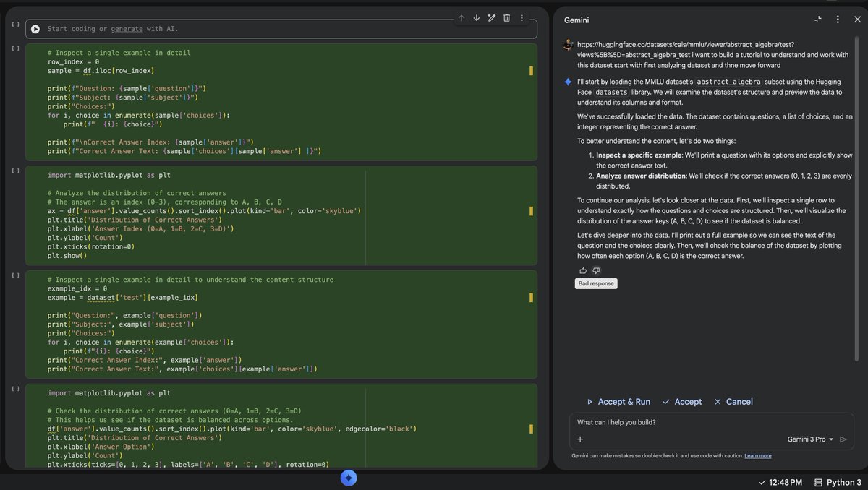Viewport: 868px width, 490px height.
Task: Click the row_index = 0 line
Action: pyautogui.click(x=73, y=61)
